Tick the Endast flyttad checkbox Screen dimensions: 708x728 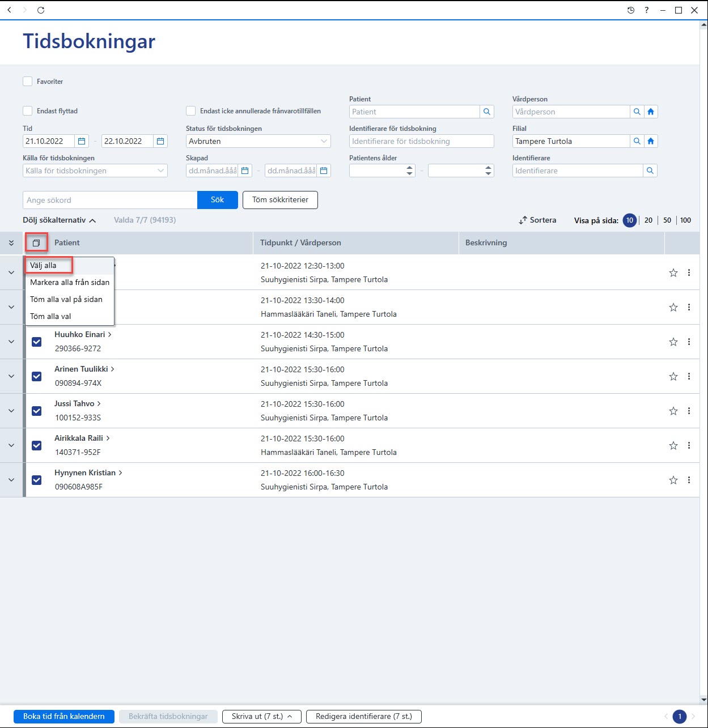point(28,111)
